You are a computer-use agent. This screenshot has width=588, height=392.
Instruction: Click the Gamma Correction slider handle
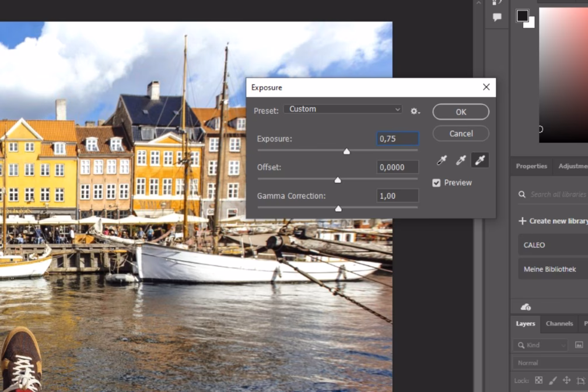click(338, 208)
